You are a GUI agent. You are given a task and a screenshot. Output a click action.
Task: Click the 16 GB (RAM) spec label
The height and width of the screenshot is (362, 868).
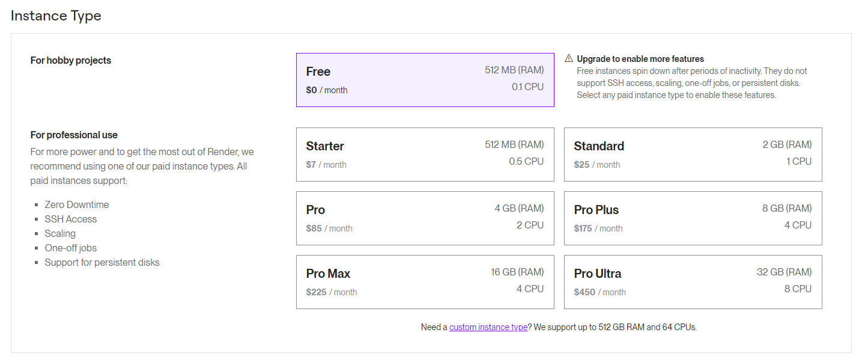[517, 272]
